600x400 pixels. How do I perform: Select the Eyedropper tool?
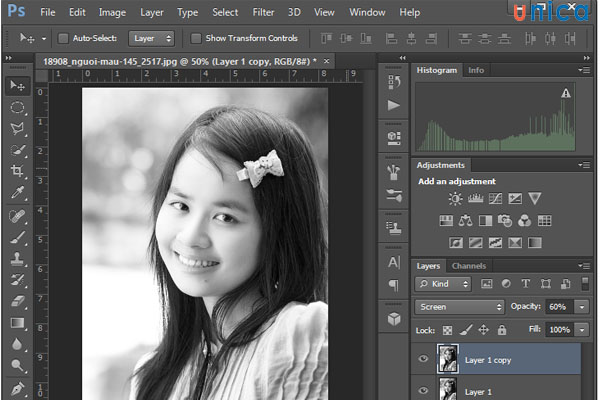17,192
